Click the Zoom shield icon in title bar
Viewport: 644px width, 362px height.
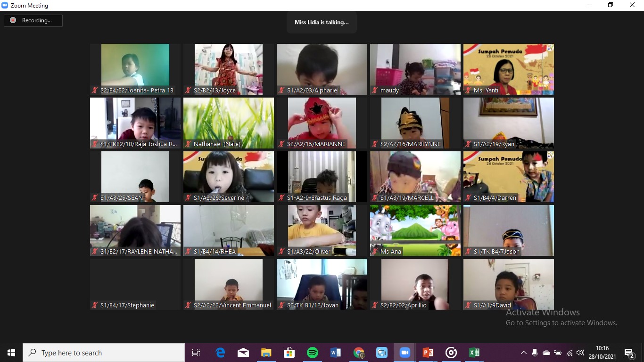[5, 6]
